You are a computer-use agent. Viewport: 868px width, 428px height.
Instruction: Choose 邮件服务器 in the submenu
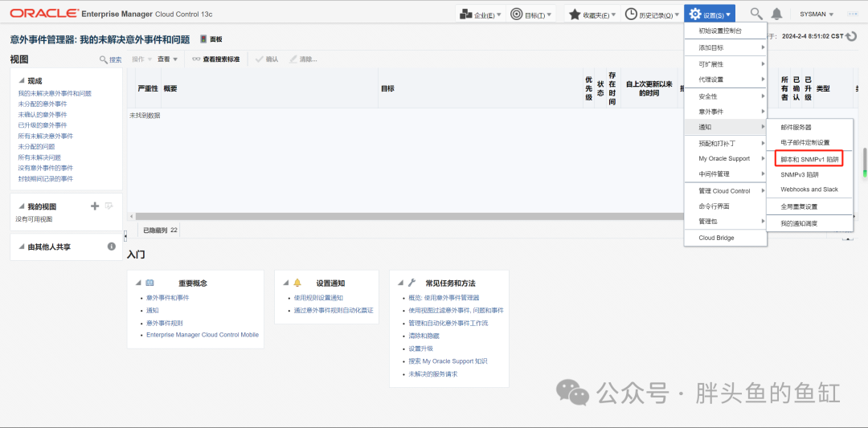pos(809,127)
